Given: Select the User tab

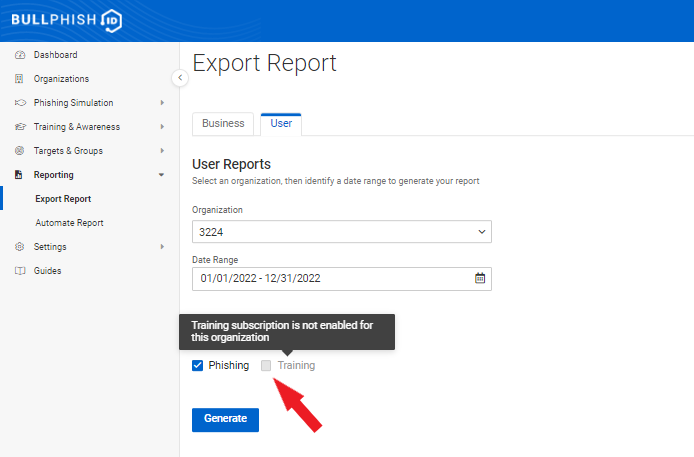Looking at the screenshot, I should click(x=281, y=123).
